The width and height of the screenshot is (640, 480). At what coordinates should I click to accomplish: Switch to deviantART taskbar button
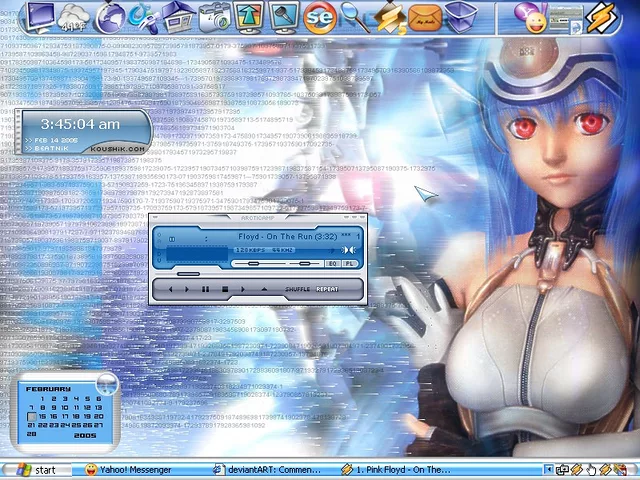point(267,470)
